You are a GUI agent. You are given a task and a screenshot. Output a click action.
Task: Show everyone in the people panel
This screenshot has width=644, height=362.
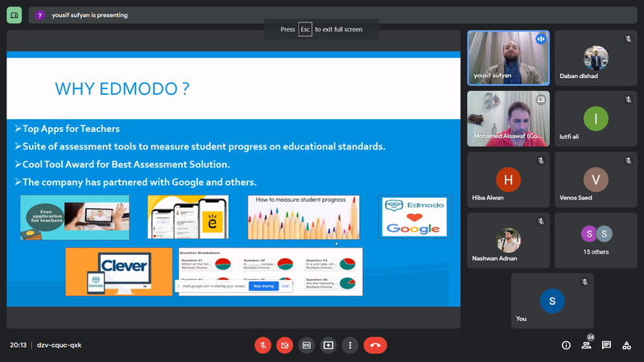pos(587,345)
